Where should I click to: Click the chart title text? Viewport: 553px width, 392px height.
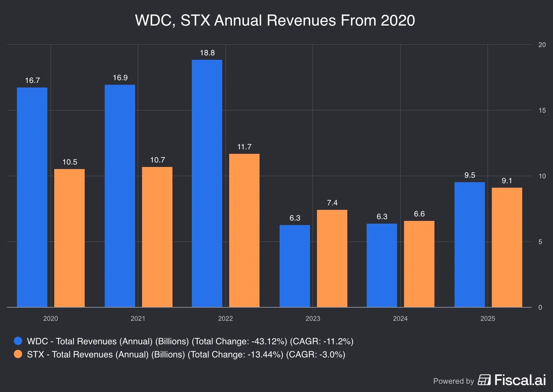click(x=275, y=21)
